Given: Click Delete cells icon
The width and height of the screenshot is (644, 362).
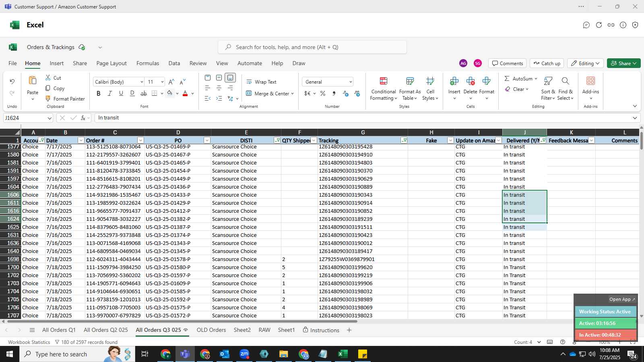Looking at the screenshot, I should [470, 81].
